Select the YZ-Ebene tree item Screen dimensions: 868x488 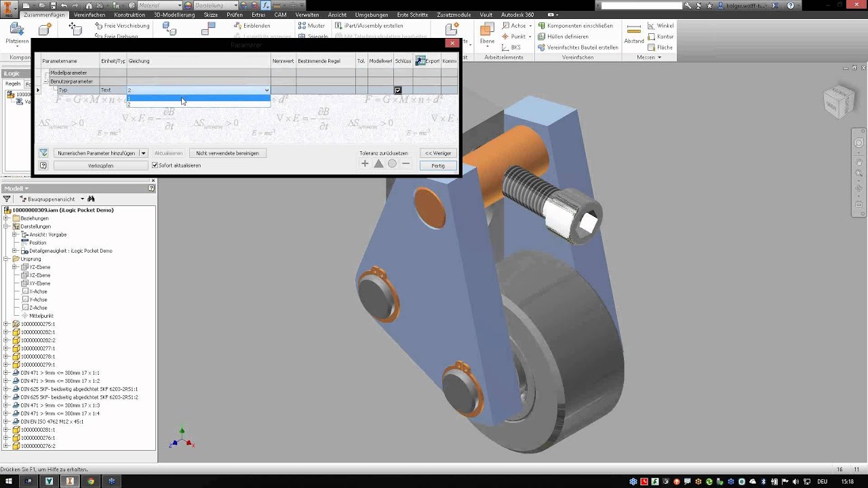39,267
